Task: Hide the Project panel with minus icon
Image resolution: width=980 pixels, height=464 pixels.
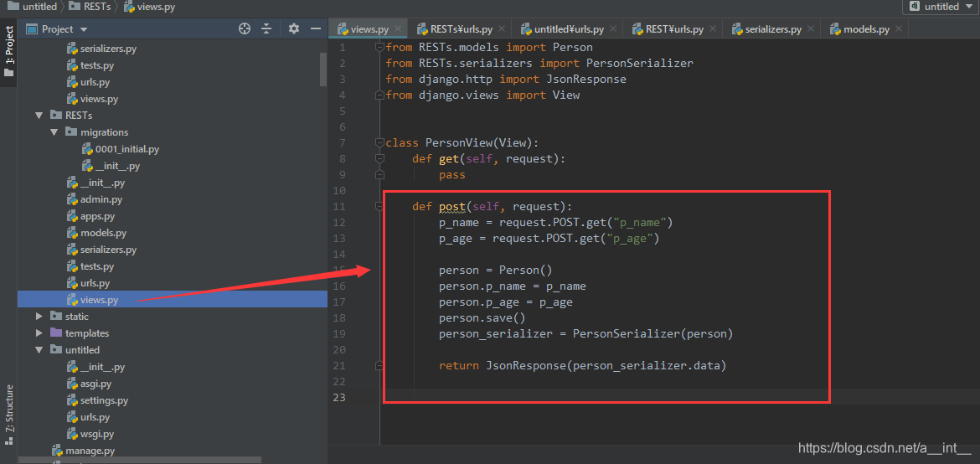Action: click(x=316, y=28)
